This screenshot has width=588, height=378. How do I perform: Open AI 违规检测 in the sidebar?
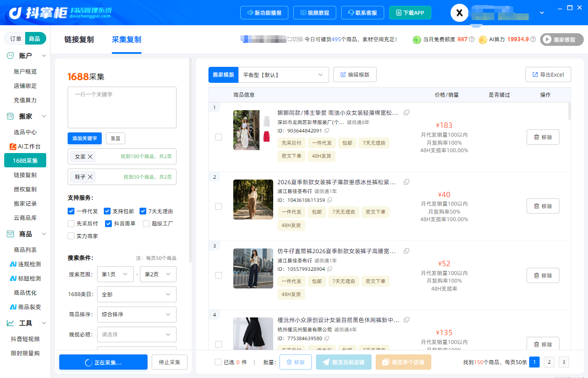[25, 264]
